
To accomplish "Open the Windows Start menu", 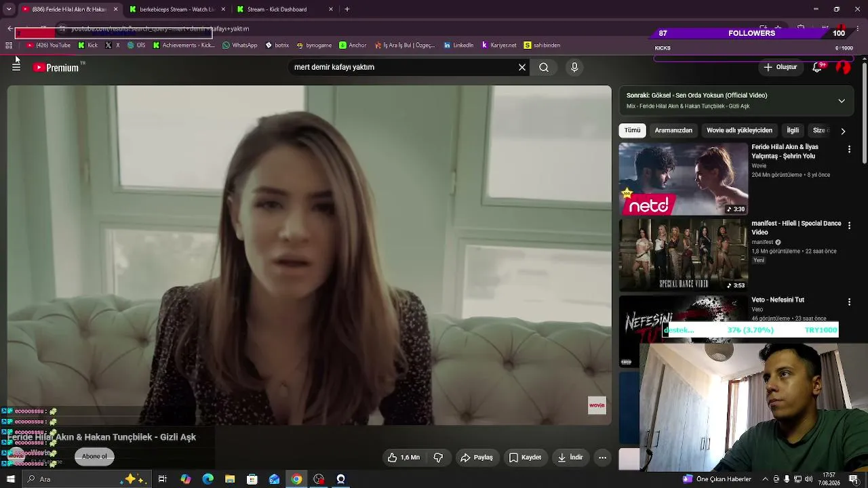I will [x=10, y=479].
